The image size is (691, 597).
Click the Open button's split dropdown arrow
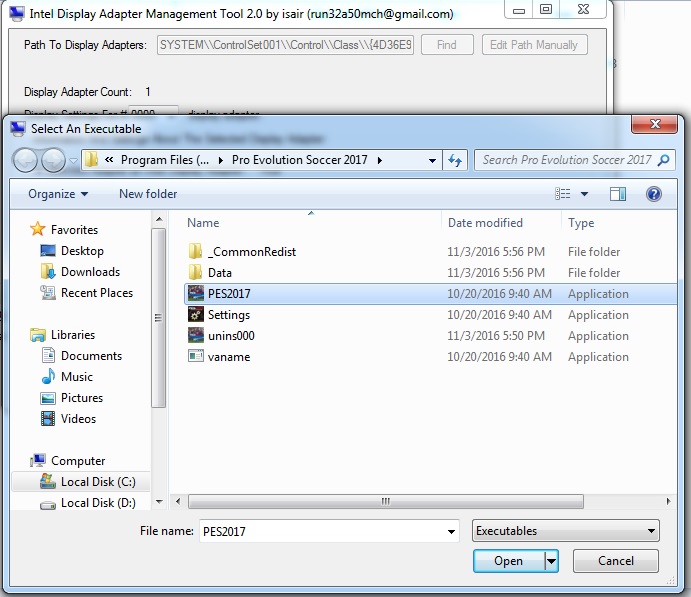coord(551,561)
